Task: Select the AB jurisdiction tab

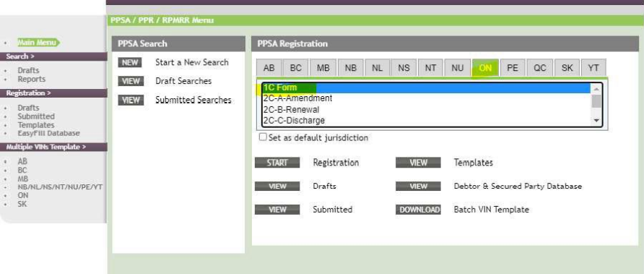Action: tap(269, 68)
